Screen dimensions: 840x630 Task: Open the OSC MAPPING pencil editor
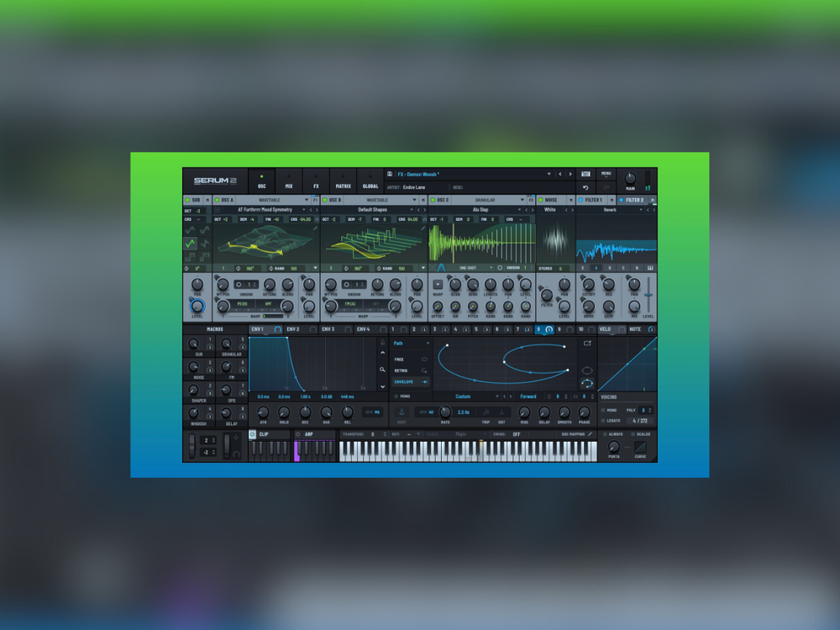589,433
